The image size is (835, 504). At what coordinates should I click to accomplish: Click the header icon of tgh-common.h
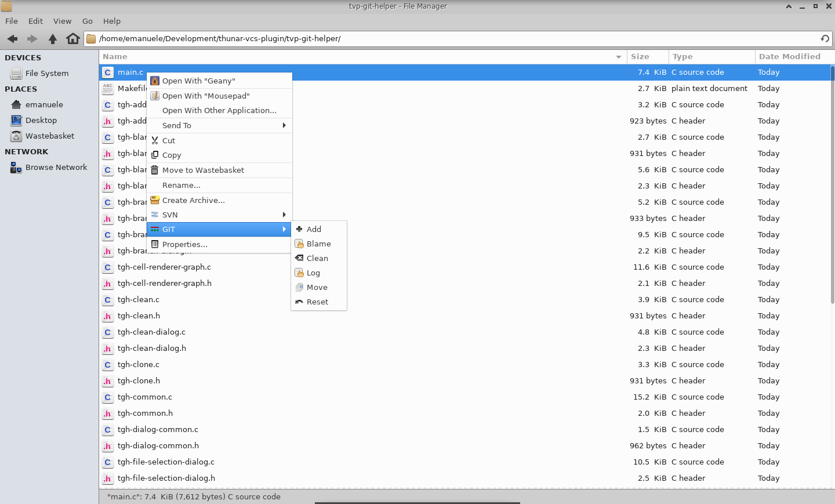(107, 414)
